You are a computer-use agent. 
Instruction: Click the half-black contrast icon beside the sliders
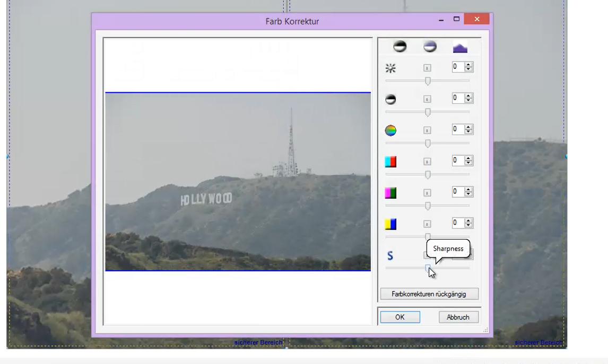point(390,100)
